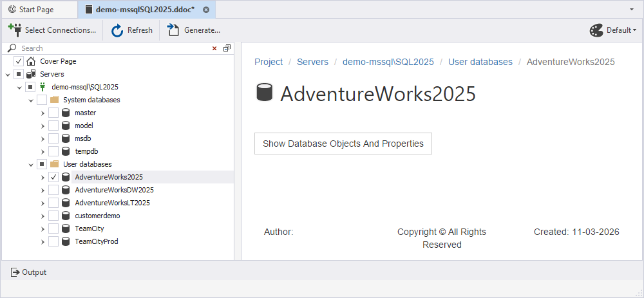Check the System databases checkbox
644x298 pixels.
click(x=42, y=100)
